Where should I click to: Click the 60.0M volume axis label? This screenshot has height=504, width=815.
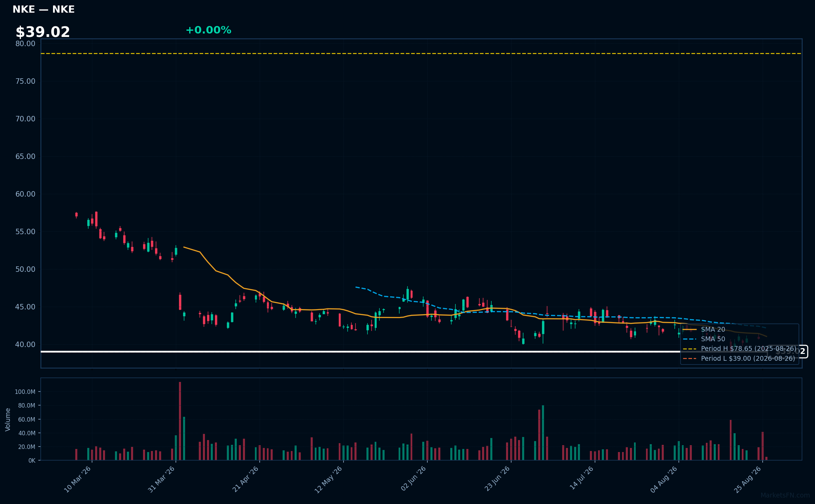coord(27,420)
